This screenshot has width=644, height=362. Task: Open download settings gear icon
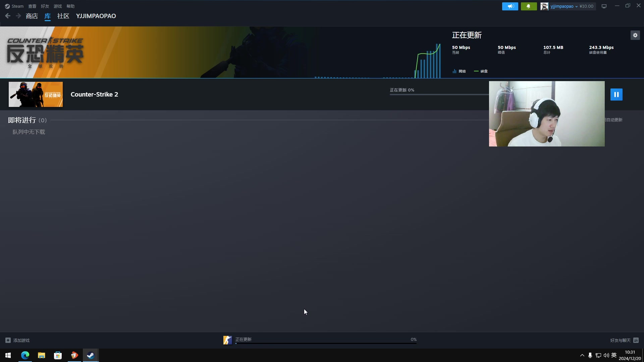(635, 35)
